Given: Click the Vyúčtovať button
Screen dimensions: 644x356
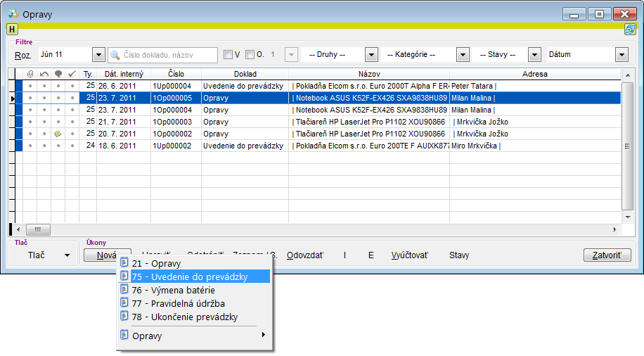Looking at the screenshot, I should [409, 255].
